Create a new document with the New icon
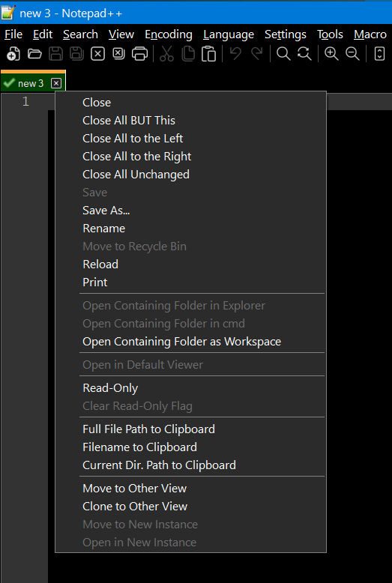This screenshot has height=583, width=392. click(x=13, y=54)
